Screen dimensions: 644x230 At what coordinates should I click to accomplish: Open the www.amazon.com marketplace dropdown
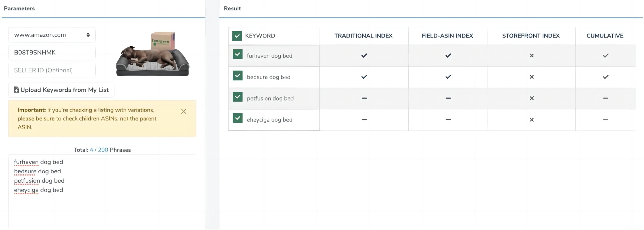click(52, 35)
